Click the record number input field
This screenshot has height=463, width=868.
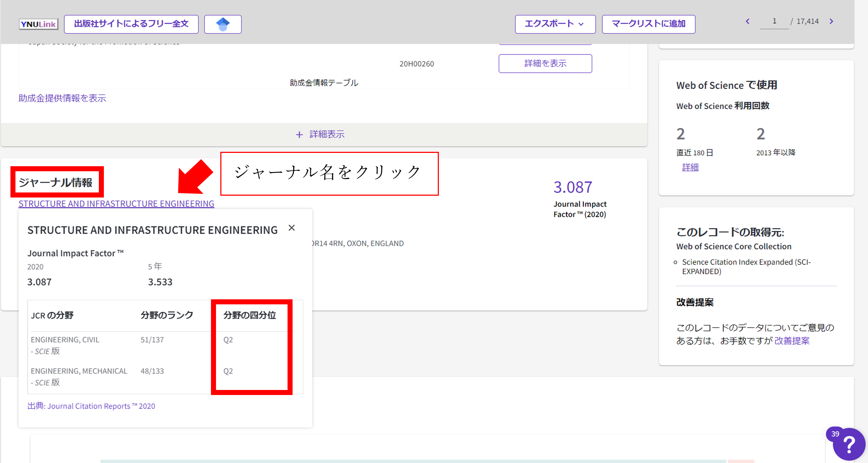tap(774, 22)
